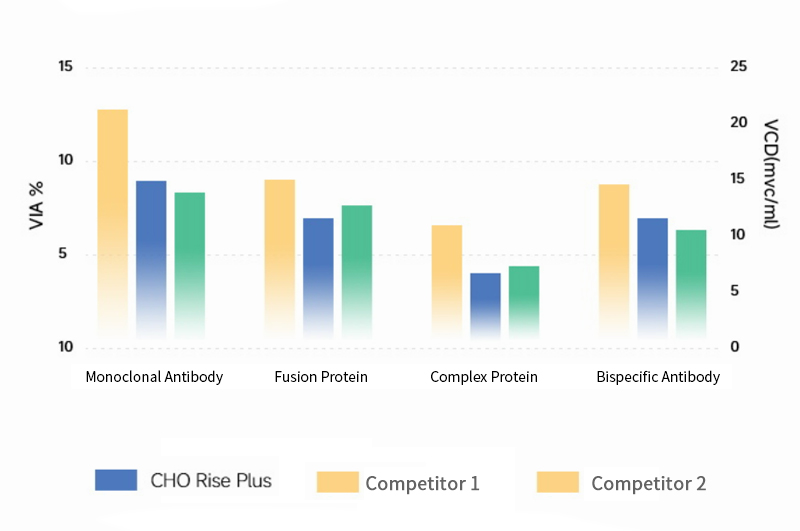800x531 pixels.
Task: Select the Competitor 1 legend label
Action: [x=422, y=484]
